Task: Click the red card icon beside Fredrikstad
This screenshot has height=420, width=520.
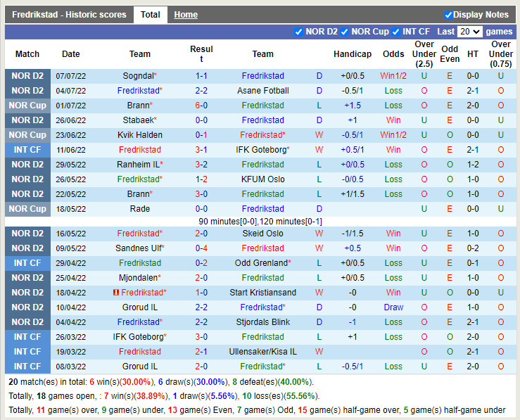Action: coord(115,293)
